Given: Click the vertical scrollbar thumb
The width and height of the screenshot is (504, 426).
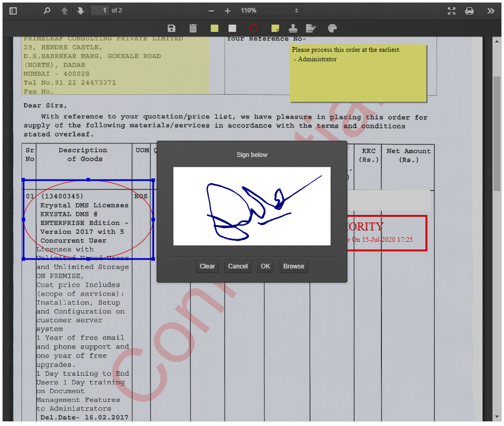Looking at the screenshot, I should [497, 133].
